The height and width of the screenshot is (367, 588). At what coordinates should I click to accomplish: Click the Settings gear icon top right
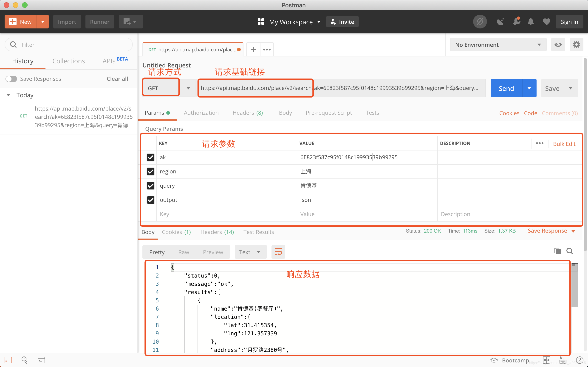click(576, 44)
